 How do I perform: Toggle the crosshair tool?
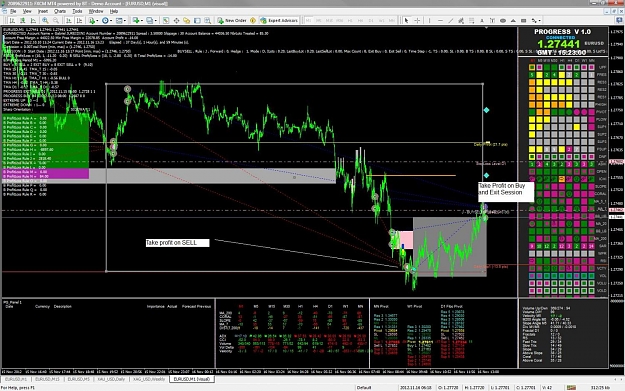417,20
